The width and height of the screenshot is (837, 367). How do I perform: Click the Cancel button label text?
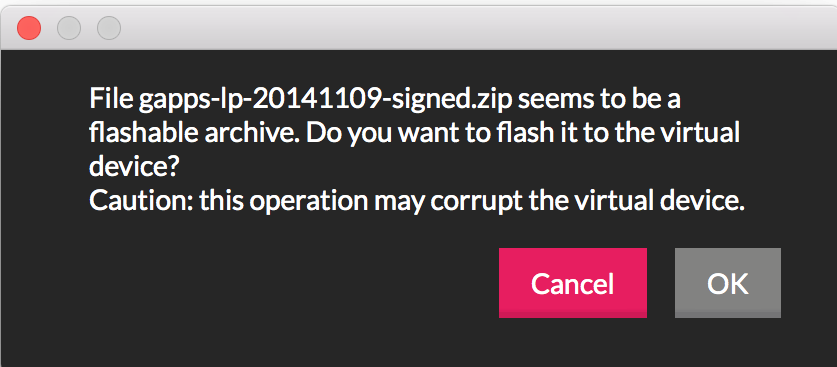pyautogui.click(x=572, y=283)
